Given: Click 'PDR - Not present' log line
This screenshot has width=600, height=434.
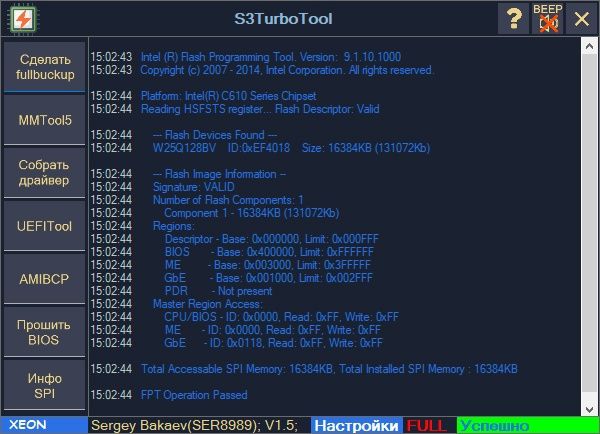Looking at the screenshot, I should 218,291.
